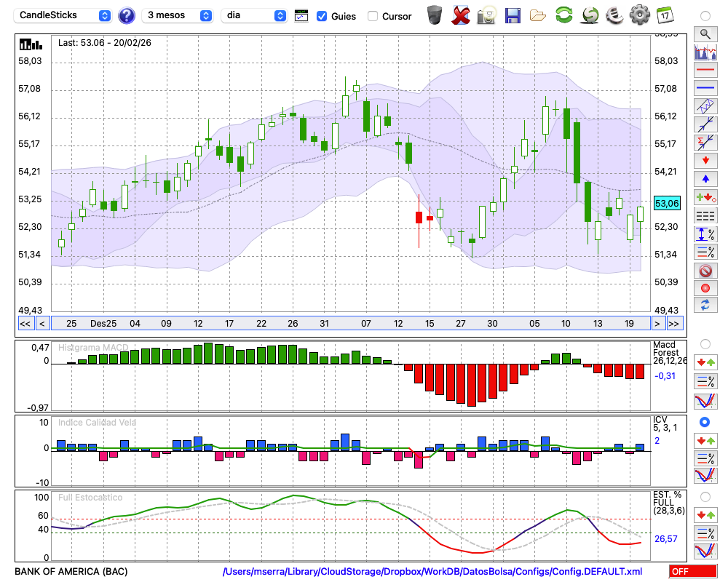The height and width of the screenshot is (582, 728).
Task: Select the radio button for the Estocastico panel
Action: pos(705,497)
